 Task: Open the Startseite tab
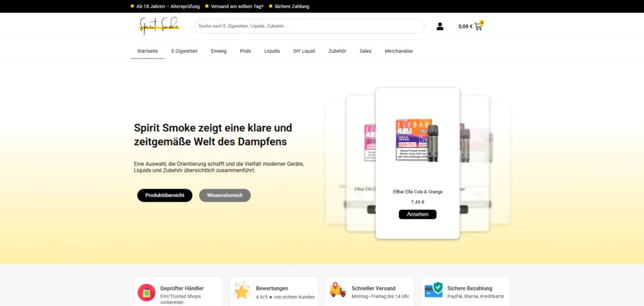point(147,52)
